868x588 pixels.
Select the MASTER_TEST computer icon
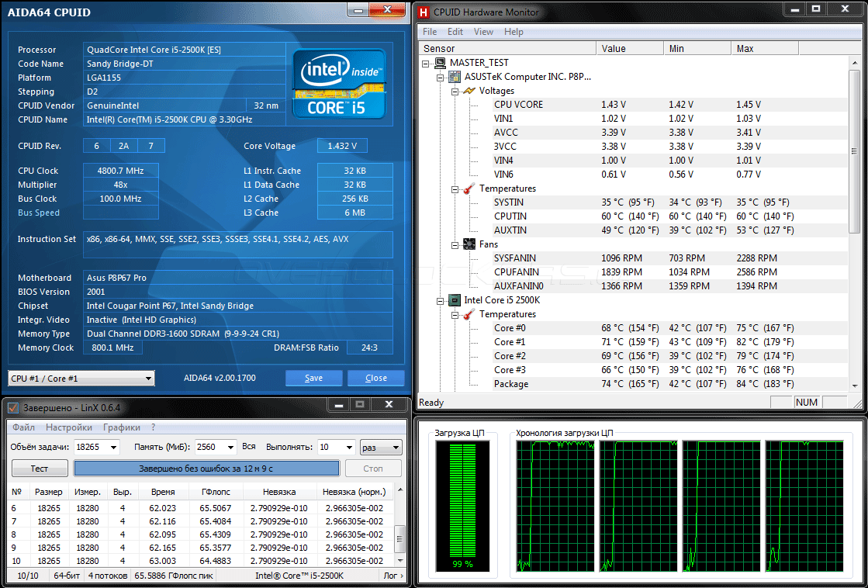click(x=441, y=63)
